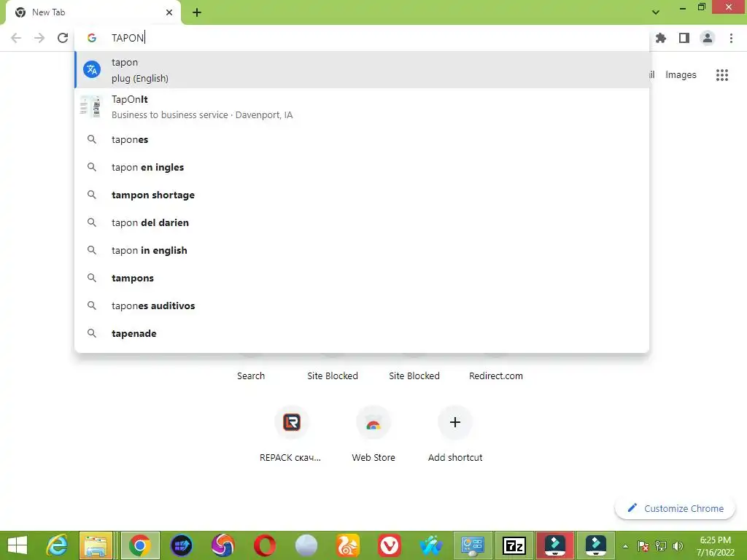The height and width of the screenshot is (560, 747).
Task: Open the Redirect.com shortcut
Action: coord(495,376)
